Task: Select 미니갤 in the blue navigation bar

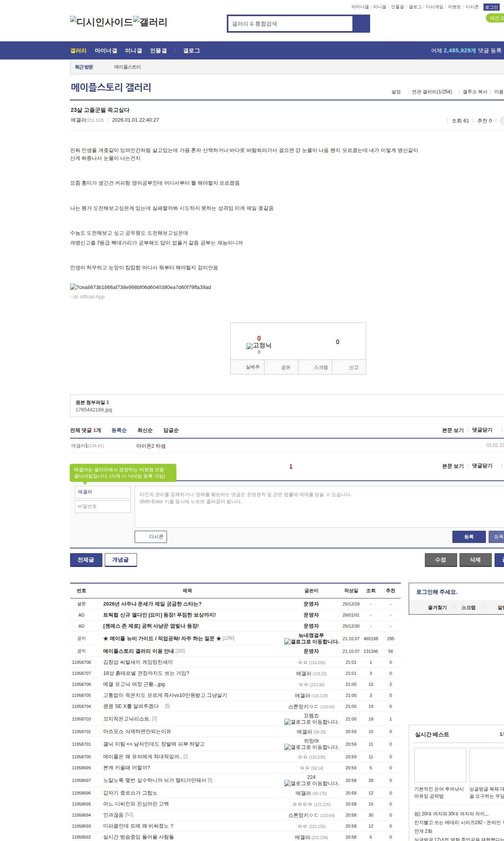Action: 133,51
